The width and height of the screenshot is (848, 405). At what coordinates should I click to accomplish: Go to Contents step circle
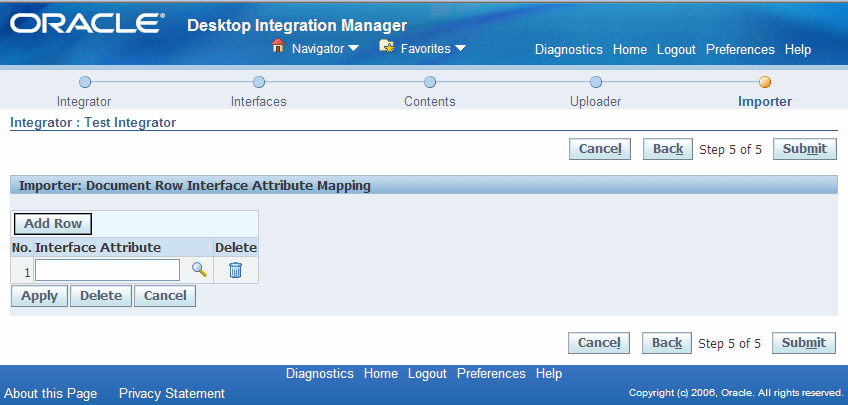[x=429, y=82]
